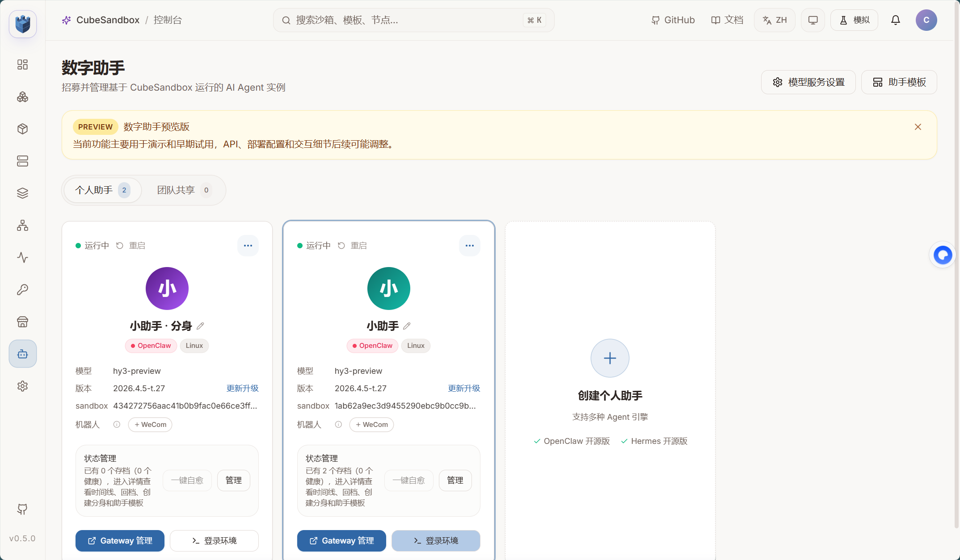
Task: Go to 控制台 breadcrumb
Action: click(x=168, y=20)
